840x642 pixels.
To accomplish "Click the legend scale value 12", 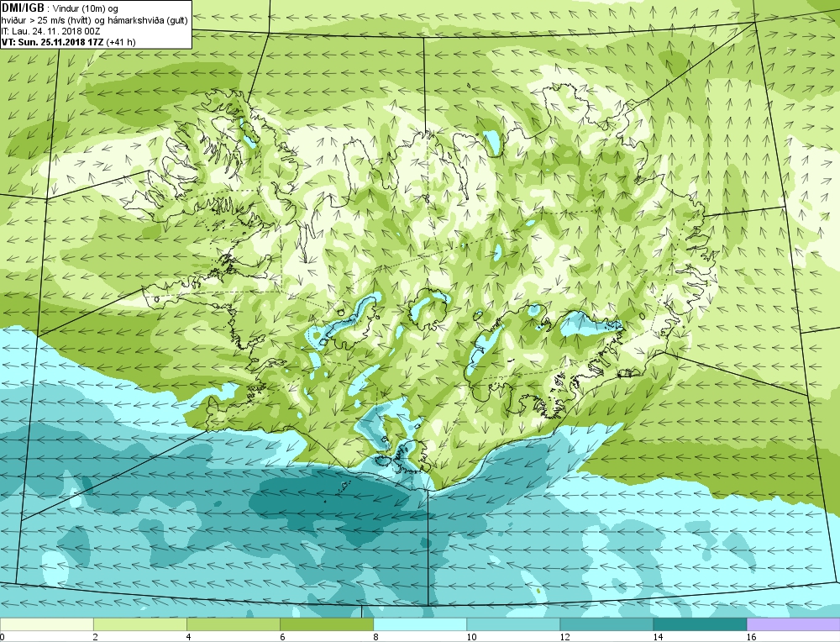I will click(564, 637).
